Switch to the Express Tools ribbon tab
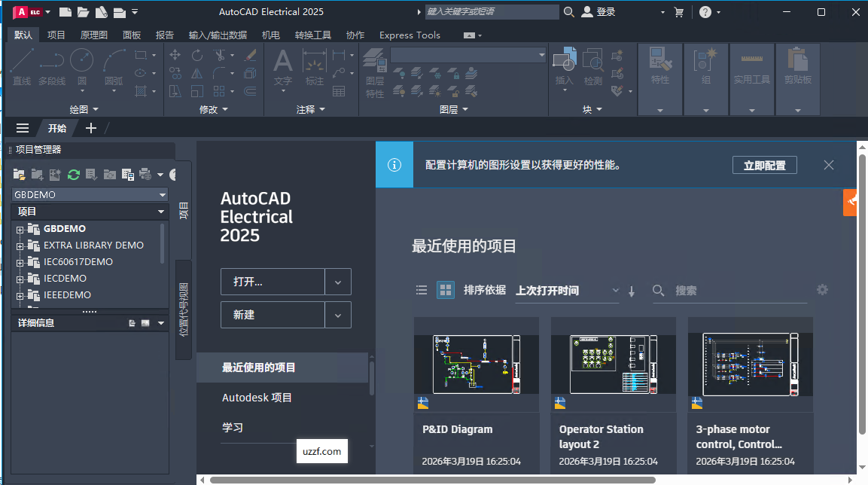868x485 pixels. [x=410, y=35]
